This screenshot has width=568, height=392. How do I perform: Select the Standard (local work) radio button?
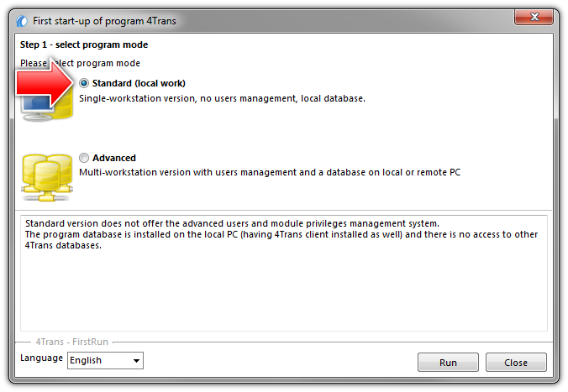[84, 83]
